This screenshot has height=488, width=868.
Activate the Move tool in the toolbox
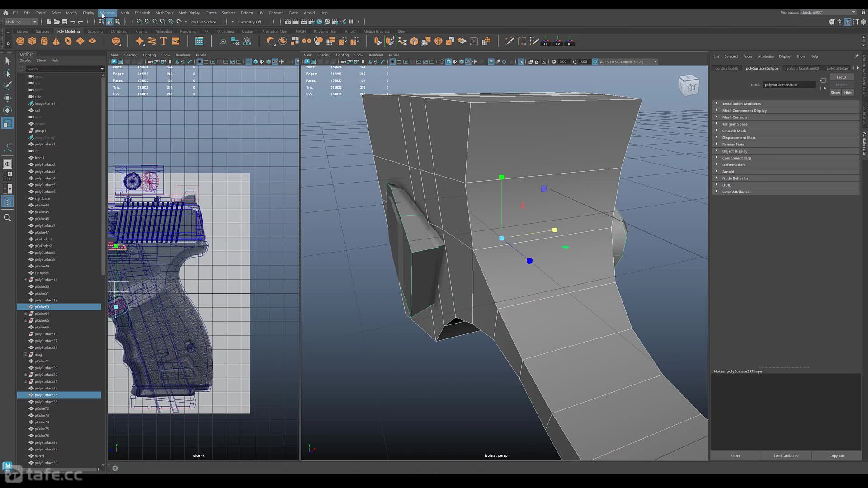coord(7,98)
